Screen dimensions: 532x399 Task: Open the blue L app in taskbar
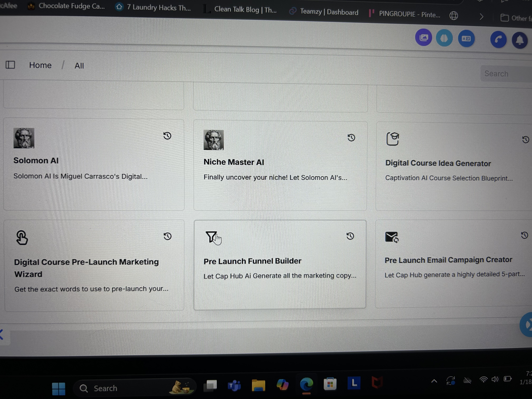pyautogui.click(x=354, y=383)
